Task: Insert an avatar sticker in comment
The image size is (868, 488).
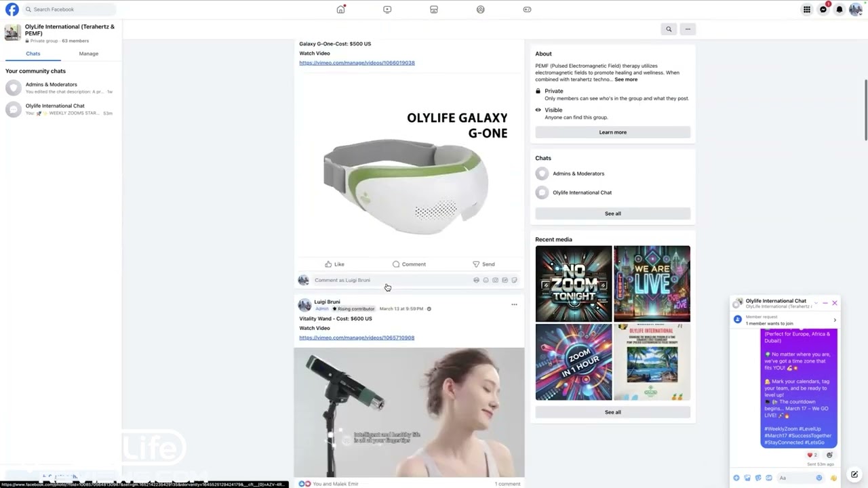Action: (x=476, y=280)
